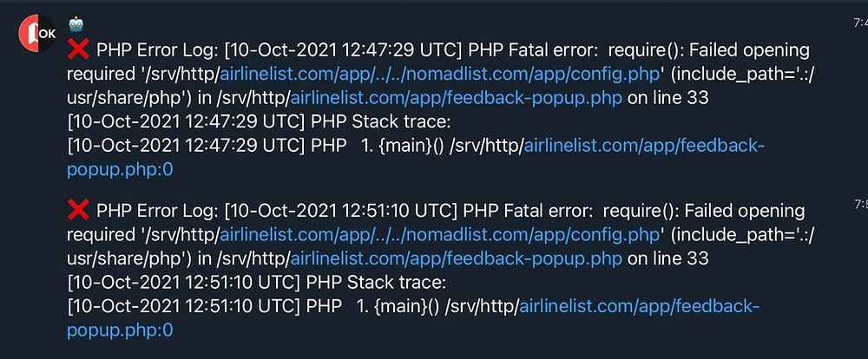Click the timestamp beside the 12:47:29 error message

tap(861, 23)
